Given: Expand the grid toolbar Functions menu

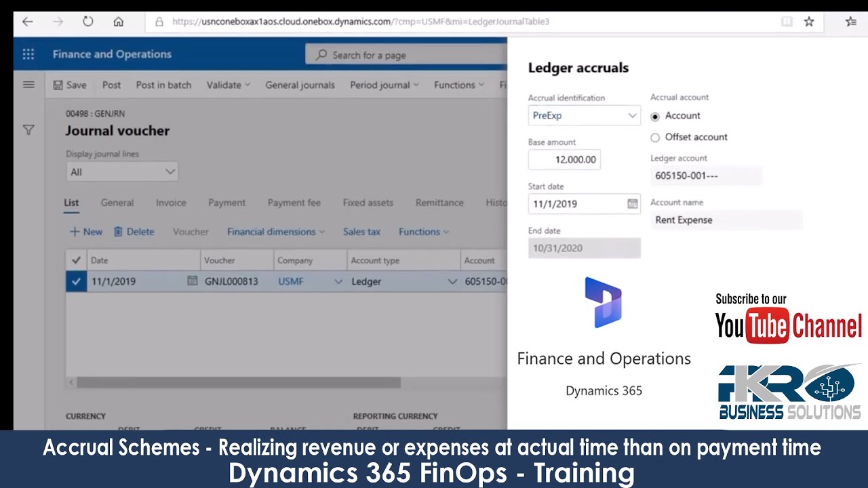Looking at the screenshot, I should click(424, 232).
